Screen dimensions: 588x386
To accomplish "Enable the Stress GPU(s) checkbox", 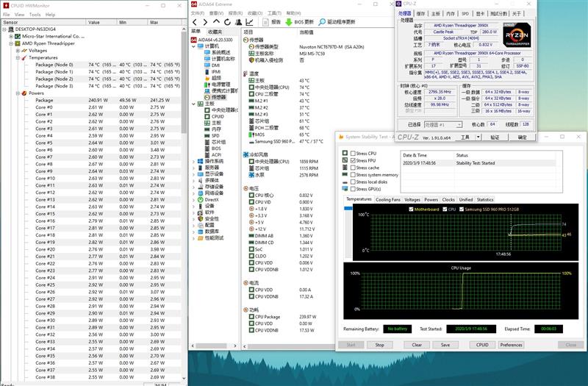I will point(352,189).
